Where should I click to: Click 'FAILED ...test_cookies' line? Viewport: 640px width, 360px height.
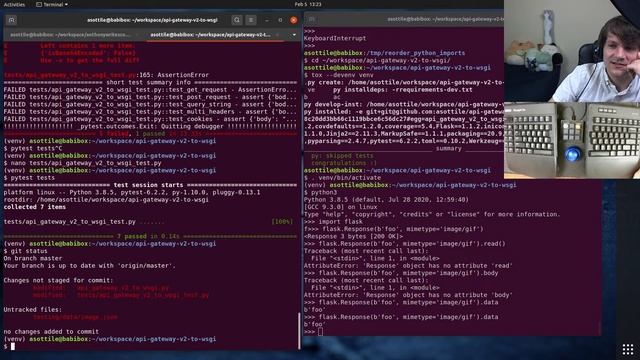tap(150, 119)
